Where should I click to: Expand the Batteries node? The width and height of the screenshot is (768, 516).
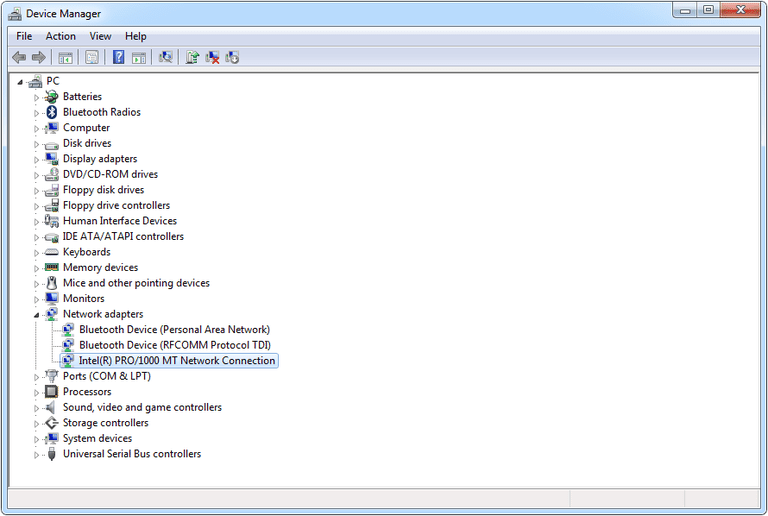click(x=36, y=97)
